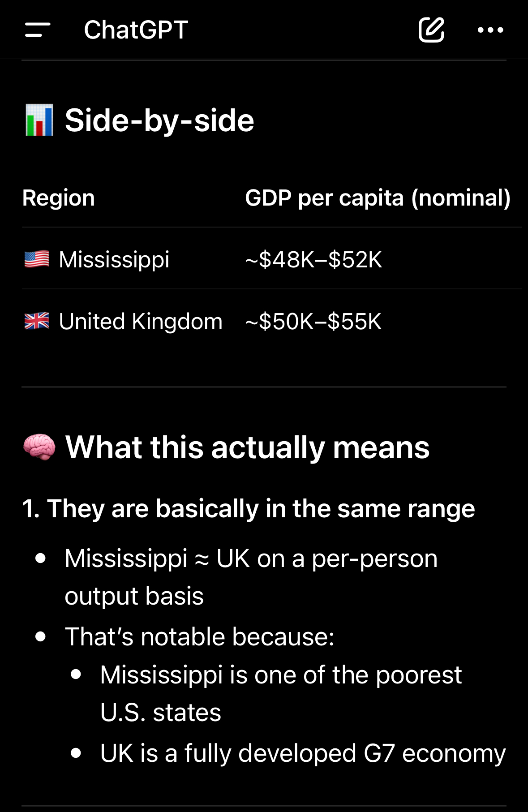Image resolution: width=528 pixels, height=812 pixels.
Task: Tap They are basically in same range
Action: click(x=249, y=509)
